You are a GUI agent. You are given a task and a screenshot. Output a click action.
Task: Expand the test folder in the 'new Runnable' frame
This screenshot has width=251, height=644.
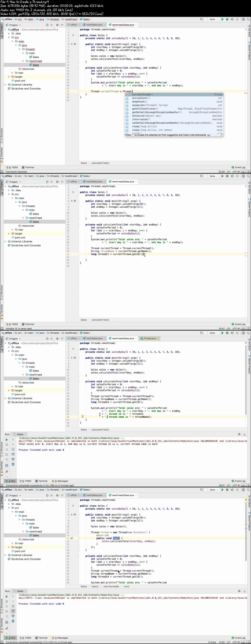(x=13, y=543)
